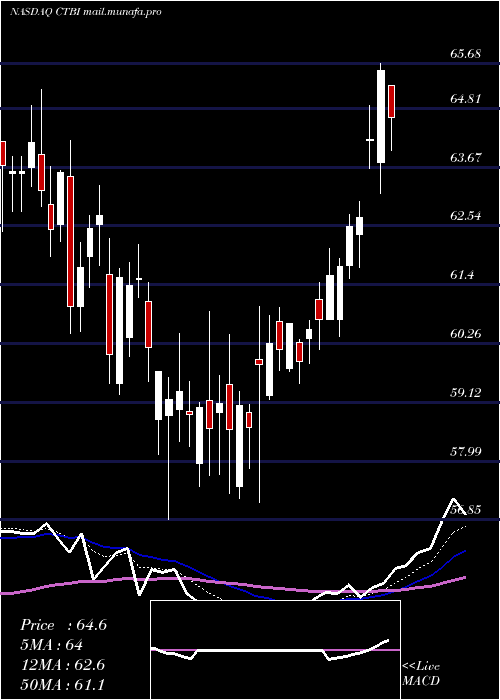This screenshot has height=700, width=500.
Task: Click the 59.12 price level label
Action: [466, 393]
